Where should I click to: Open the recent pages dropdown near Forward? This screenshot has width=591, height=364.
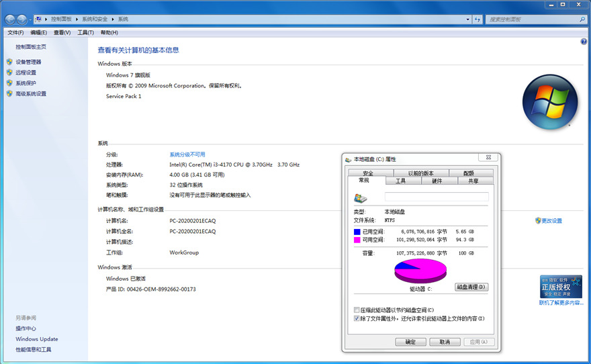coord(30,19)
